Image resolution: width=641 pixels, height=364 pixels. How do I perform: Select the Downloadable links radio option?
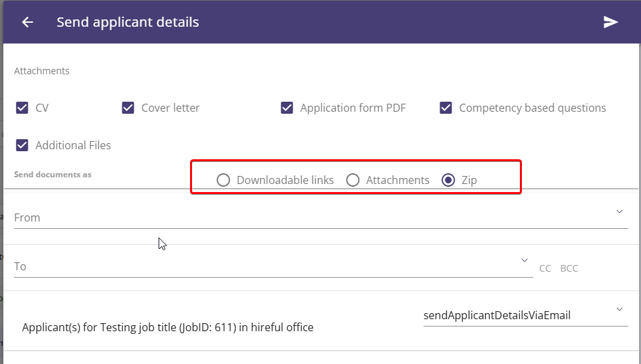[x=223, y=180]
